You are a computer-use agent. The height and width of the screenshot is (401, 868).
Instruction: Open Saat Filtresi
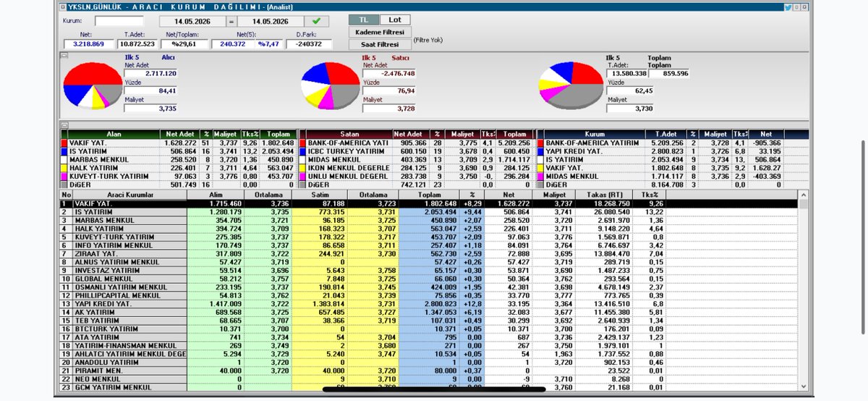[380, 45]
